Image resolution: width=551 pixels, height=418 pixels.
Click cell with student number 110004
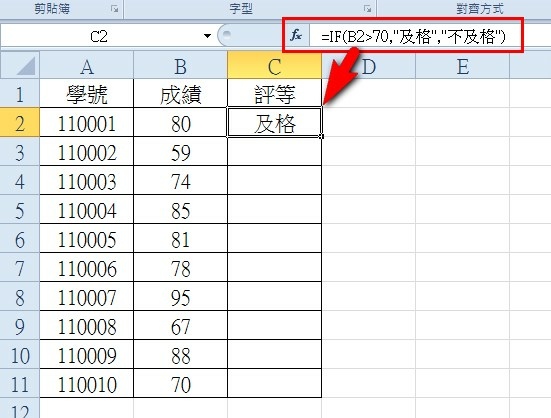[x=86, y=209]
